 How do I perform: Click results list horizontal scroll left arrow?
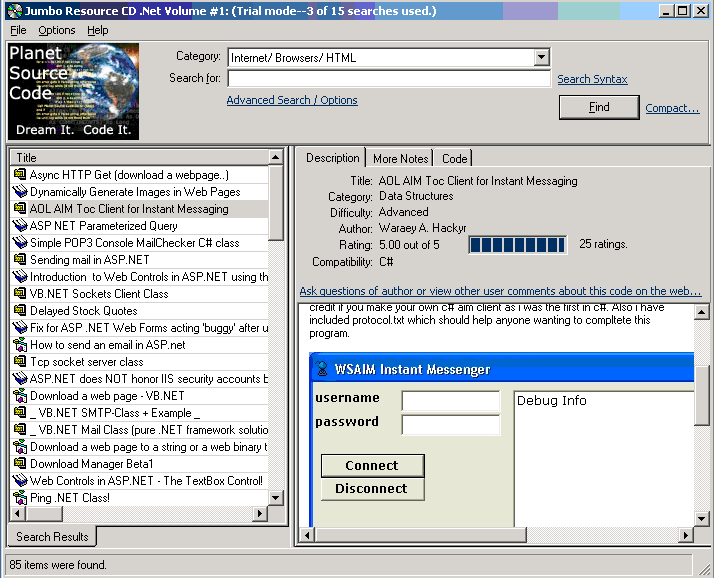tap(18, 513)
